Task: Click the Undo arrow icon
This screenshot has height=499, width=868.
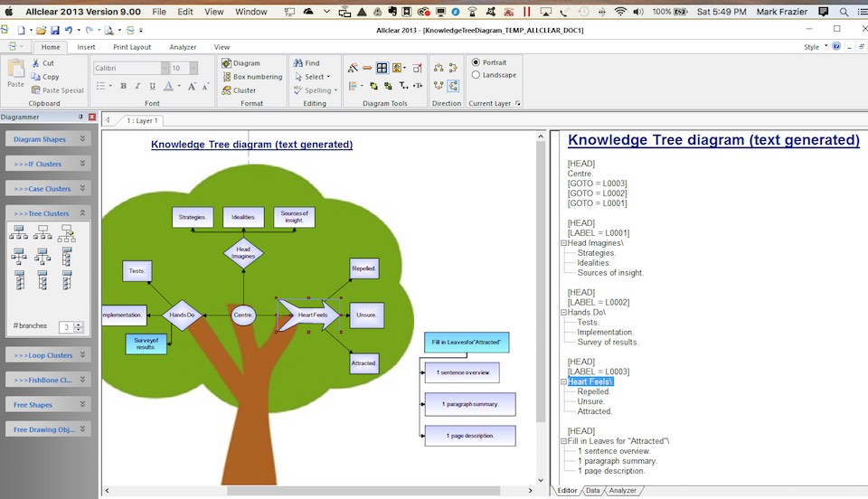Action: click(69, 30)
